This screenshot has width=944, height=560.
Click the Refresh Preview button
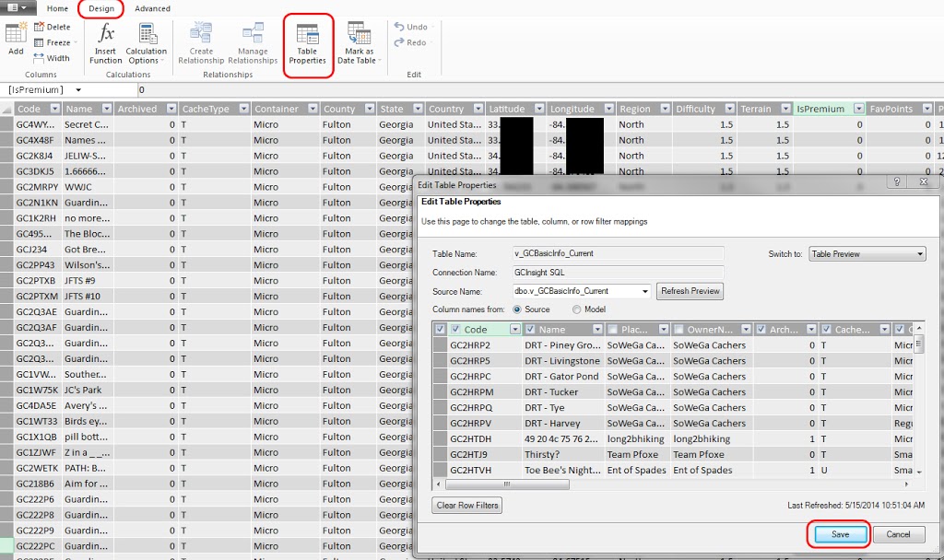(690, 291)
